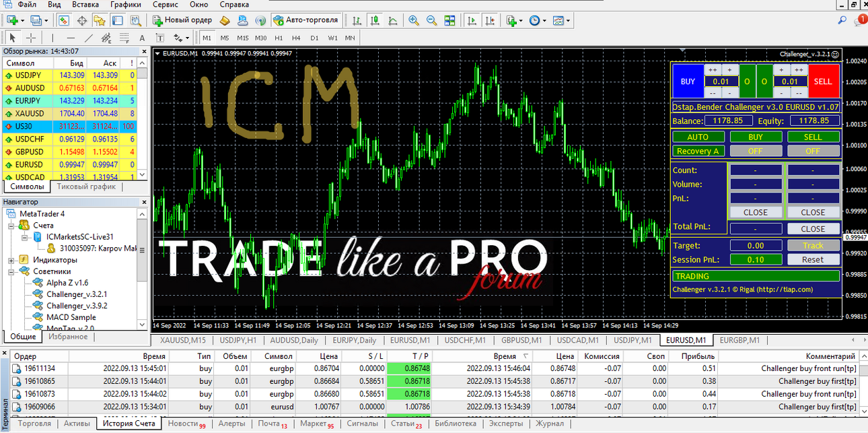This screenshot has height=433, width=868.
Task: Switch to the Тиковый график tab
Action: coord(87,187)
